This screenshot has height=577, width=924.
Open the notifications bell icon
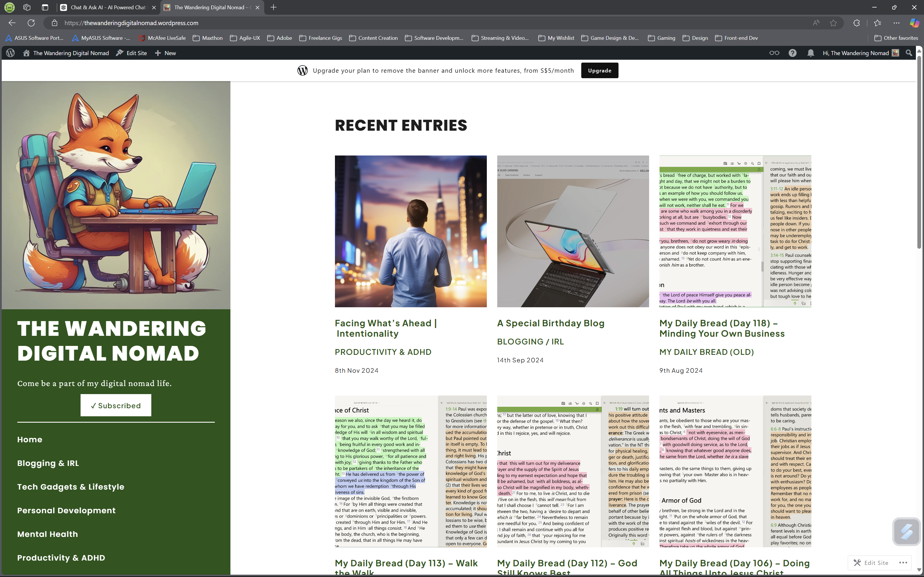pyautogui.click(x=810, y=53)
